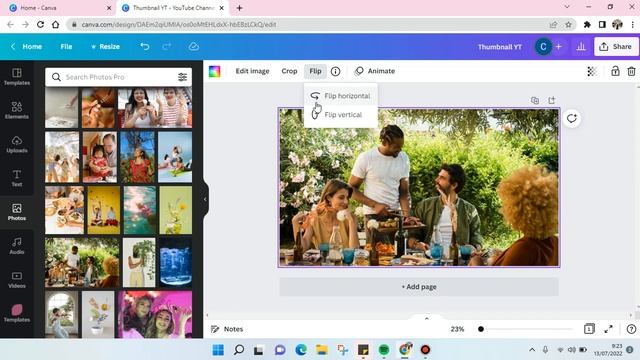Click the Animate button
The image size is (640, 360).
tap(375, 71)
